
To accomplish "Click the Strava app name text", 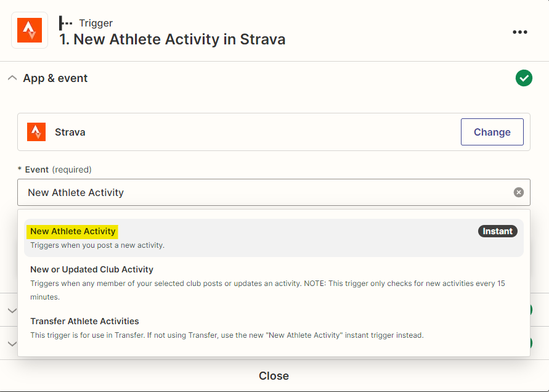I will click(70, 132).
